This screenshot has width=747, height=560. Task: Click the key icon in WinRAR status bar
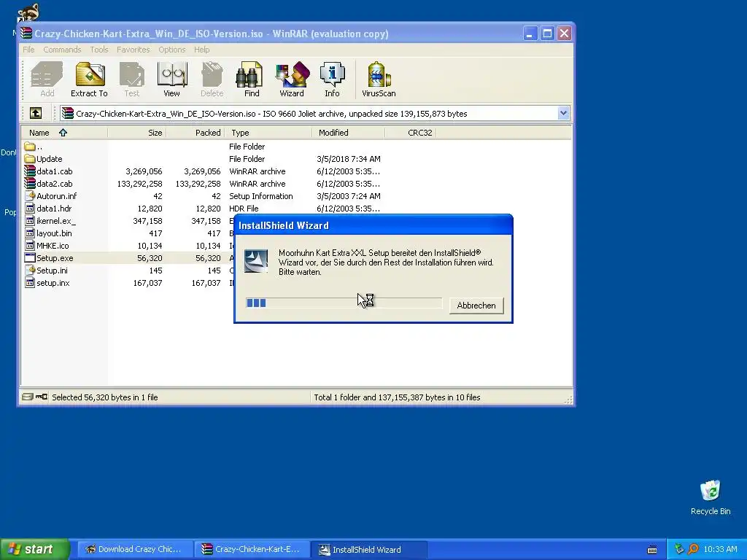[x=42, y=397]
